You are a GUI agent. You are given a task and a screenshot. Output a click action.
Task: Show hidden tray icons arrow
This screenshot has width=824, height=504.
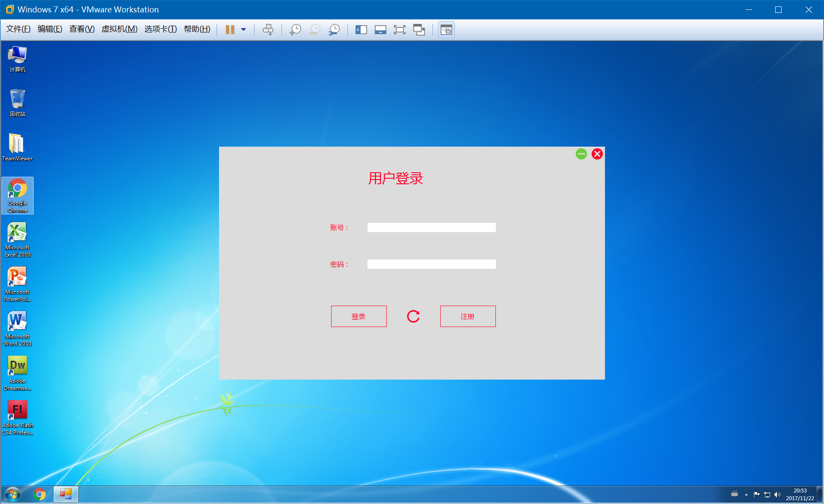(x=746, y=495)
